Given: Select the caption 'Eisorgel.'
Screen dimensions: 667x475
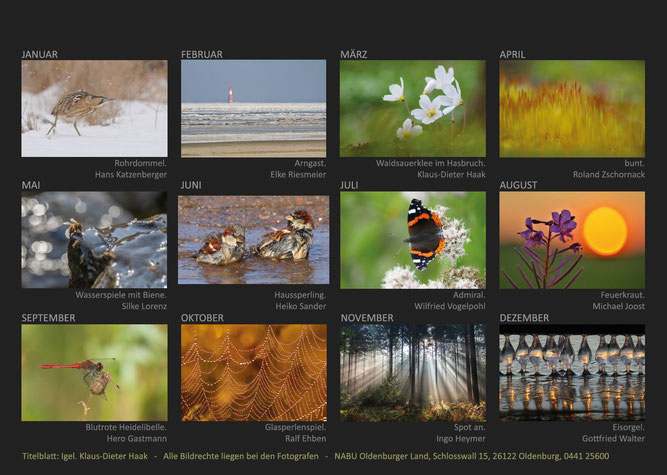Looking at the screenshot, I should (628, 427).
